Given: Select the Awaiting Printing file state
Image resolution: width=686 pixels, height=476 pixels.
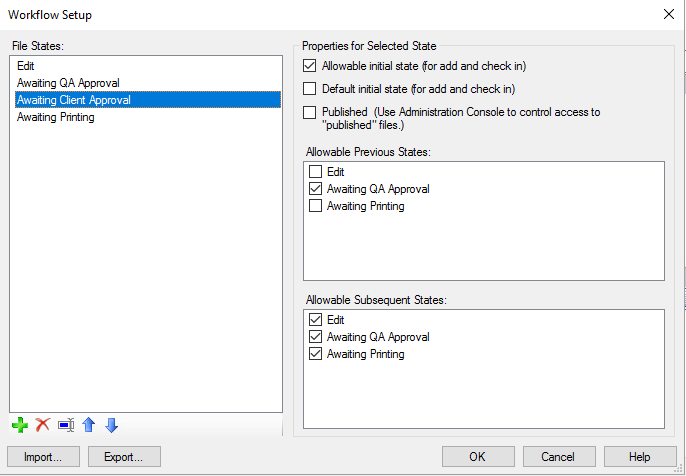Looking at the screenshot, I should pyautogui.click(x=148, y=117).
